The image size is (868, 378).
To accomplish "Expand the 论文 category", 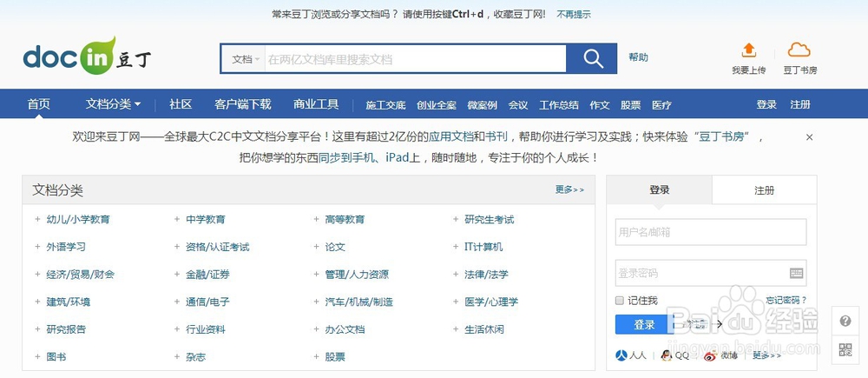I will click(x=317, y=247).
